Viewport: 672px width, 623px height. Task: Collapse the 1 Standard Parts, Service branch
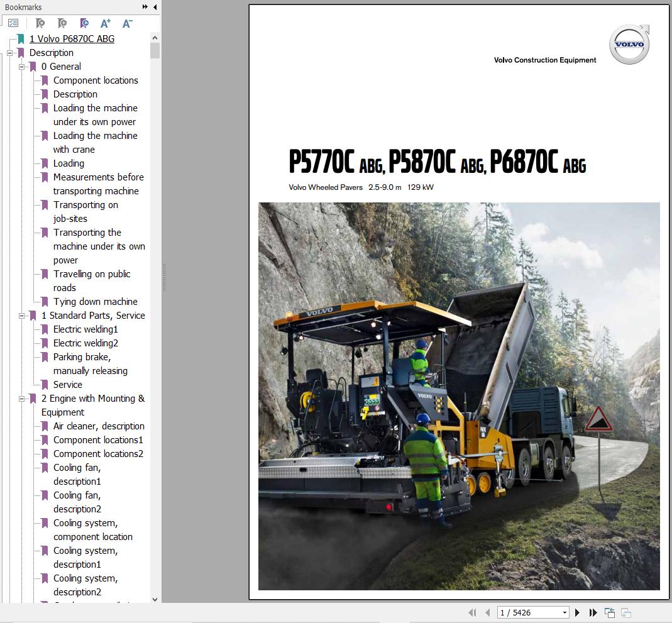(x=21, y=316)
